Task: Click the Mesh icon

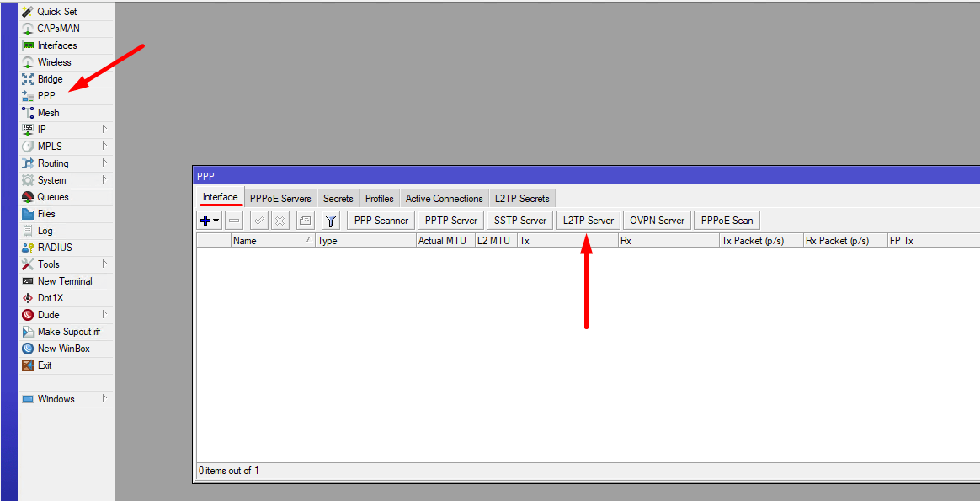Action: pyautogui.click(x=28, y=113)
